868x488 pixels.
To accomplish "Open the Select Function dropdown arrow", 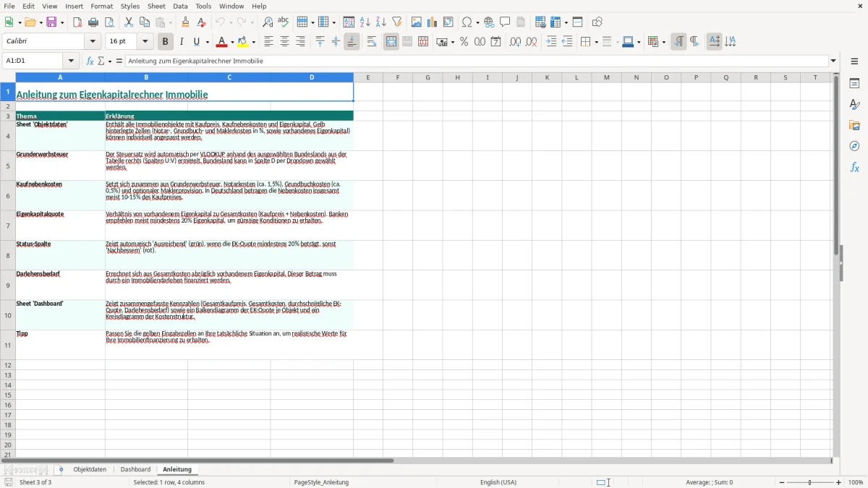I will (109, 61).
